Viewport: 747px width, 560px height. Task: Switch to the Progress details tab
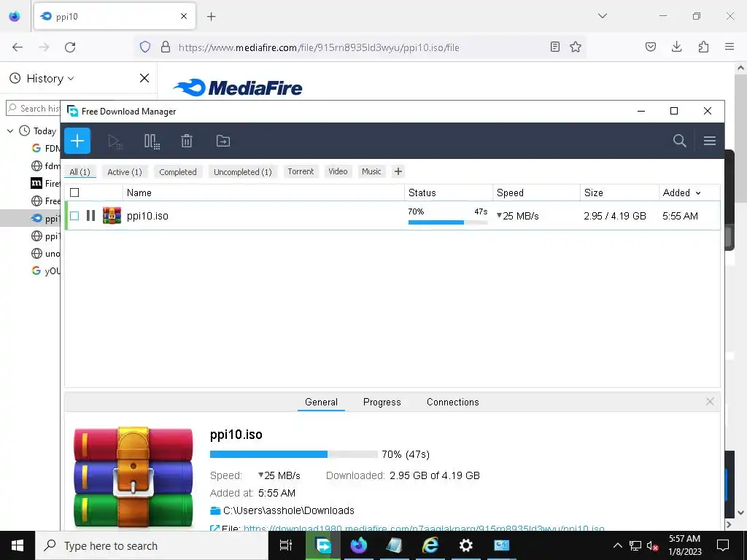click(x=382, y=402)
